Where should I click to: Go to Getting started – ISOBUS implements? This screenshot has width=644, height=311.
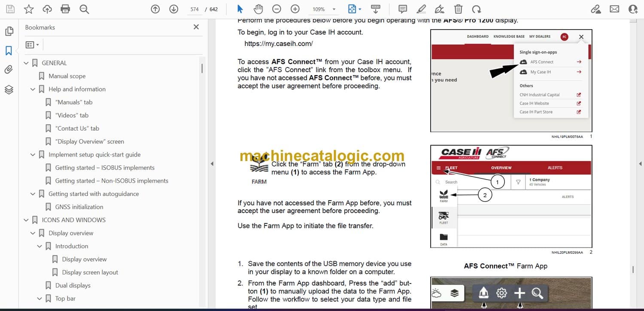(105, 168)
